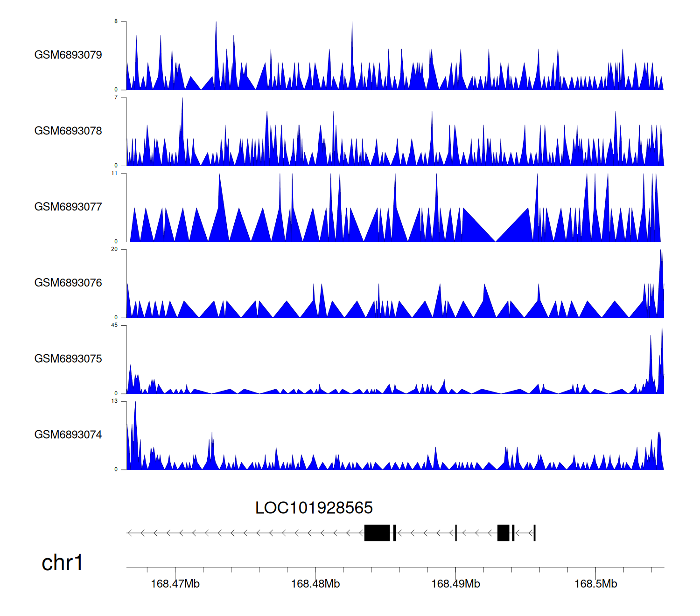Image resolution: width=700 pixels, height=616 pixels.
Task: Click the y-axis maximum label 13
Action: pos(114,401)
